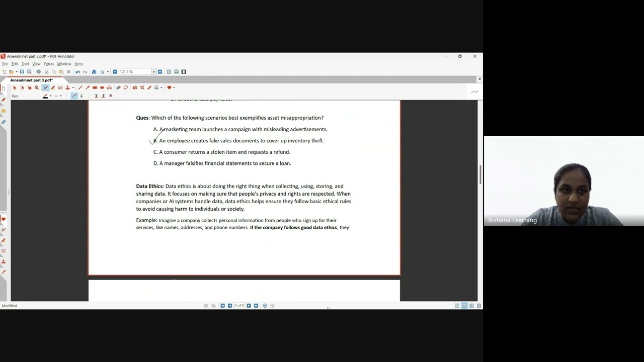Open the Help menu
The width and height of the screenshot is (644, 362).
pyautogui.click(x=78, y=64)
